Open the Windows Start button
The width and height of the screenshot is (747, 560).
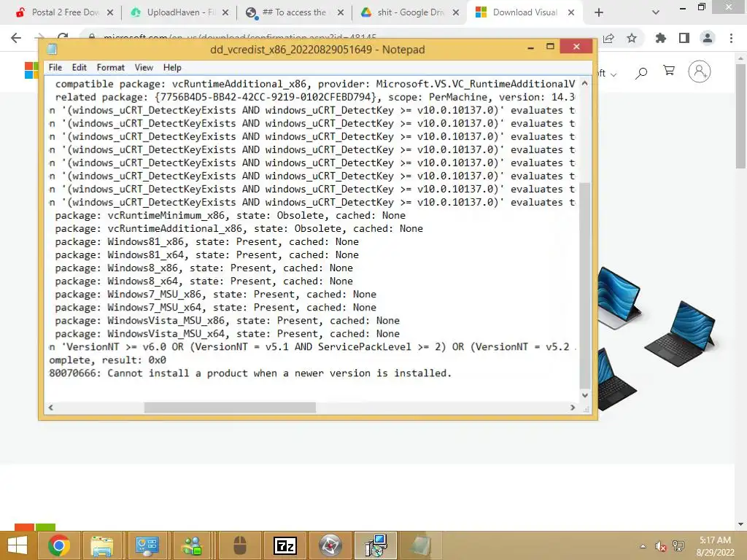click(x=18, y=545)
